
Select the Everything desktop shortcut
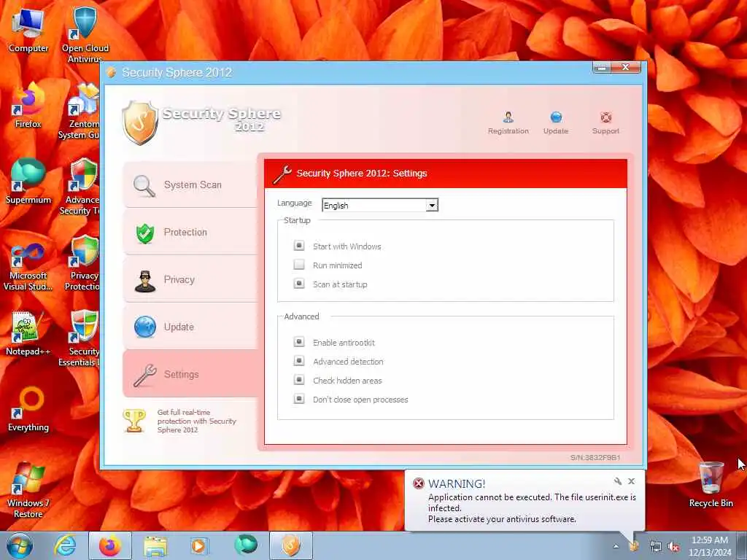(x=28, y=409)
